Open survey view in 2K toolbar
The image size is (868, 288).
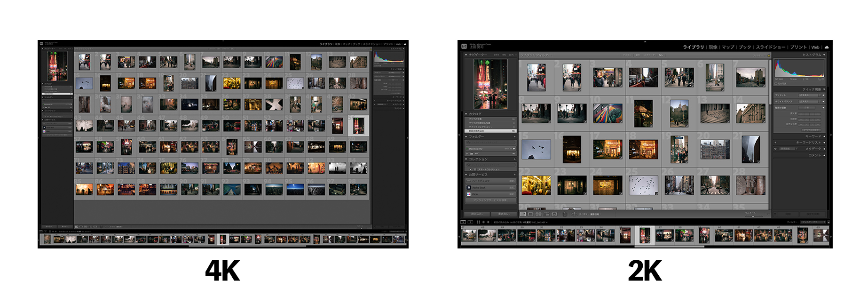coord(547,214)
